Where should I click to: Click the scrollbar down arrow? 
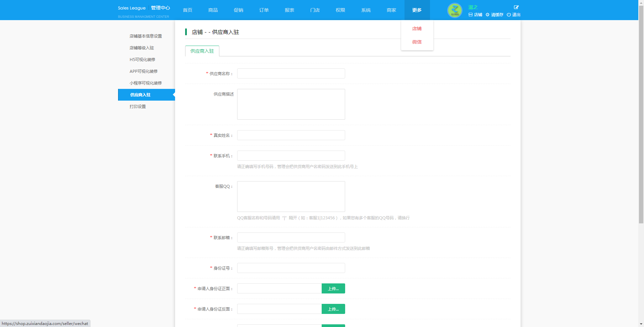[x=641, y=324]
